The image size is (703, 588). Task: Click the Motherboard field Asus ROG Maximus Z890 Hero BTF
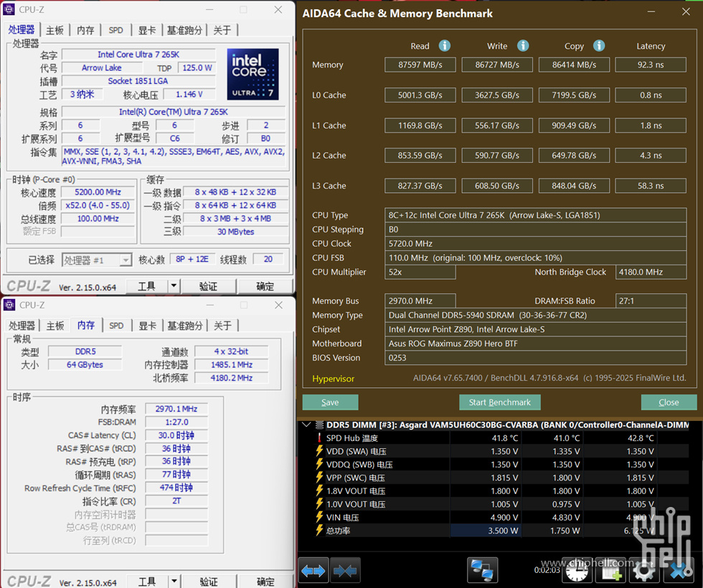click(x=535, y=343)
